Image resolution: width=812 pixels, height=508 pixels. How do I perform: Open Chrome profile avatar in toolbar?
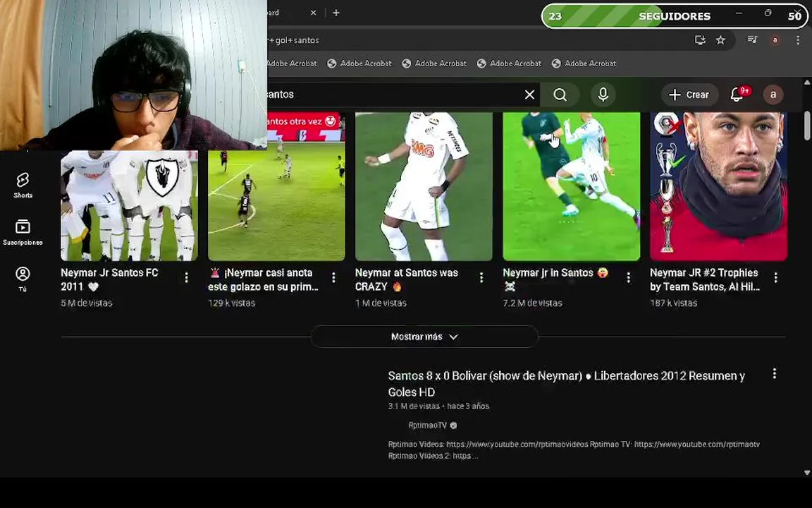(x=775, y=40)
